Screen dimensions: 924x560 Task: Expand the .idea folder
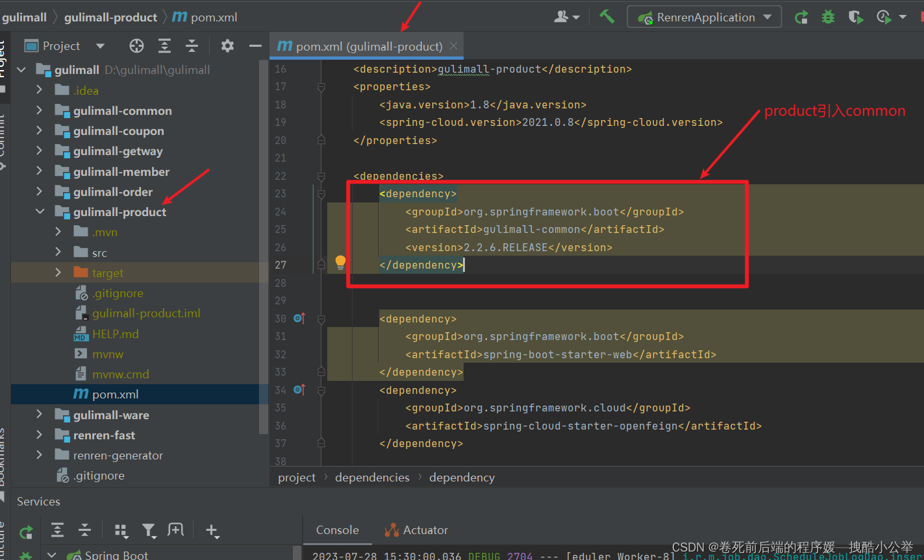[40, 90]
